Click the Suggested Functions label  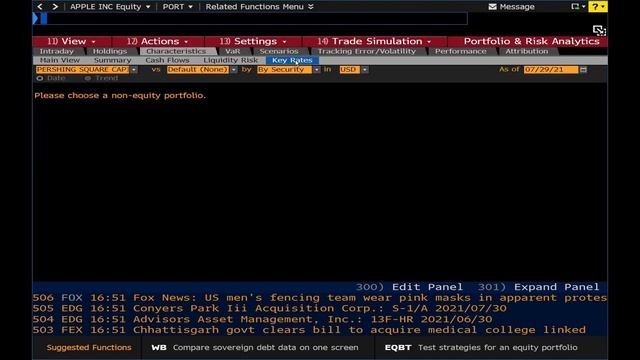click(x=89, y=348)
